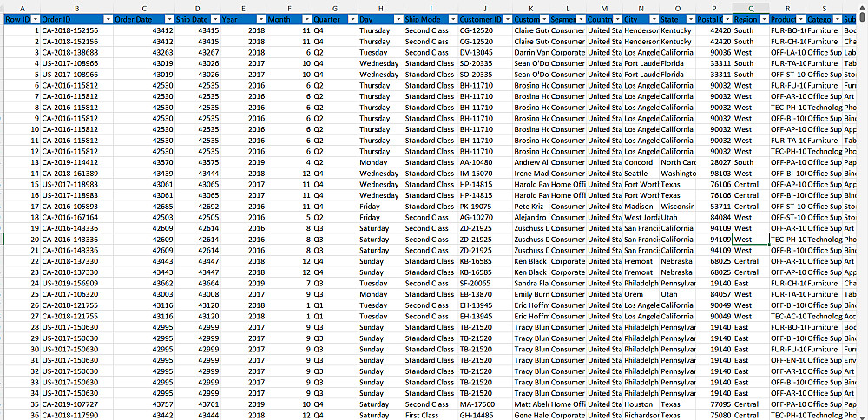Open the Product ID filter dropdown in column R
This screenshot has width=868, height=420.
(x=800, y=19)
